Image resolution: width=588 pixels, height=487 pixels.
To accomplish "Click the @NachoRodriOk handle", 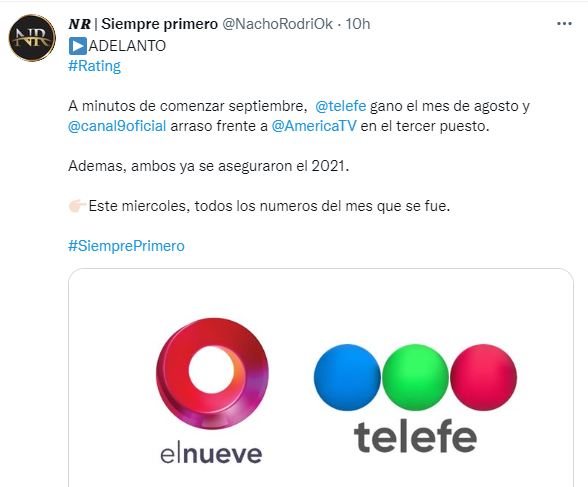I will click(278, 24).
